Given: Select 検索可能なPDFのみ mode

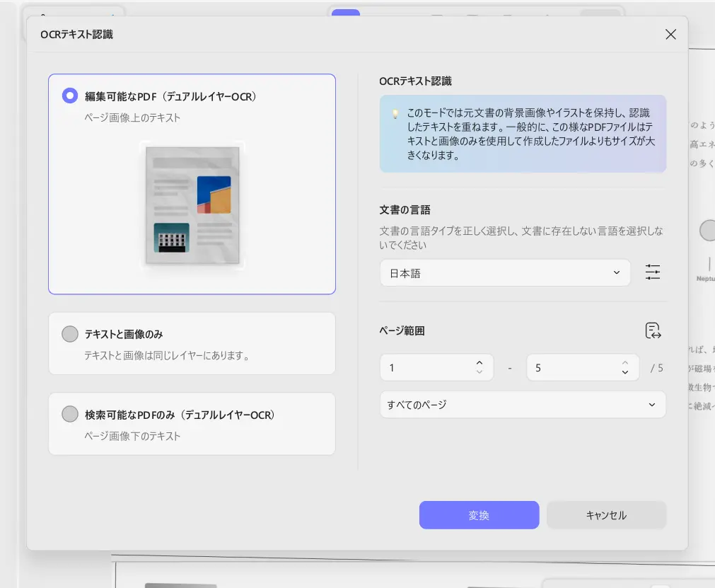Looking at the screenshot, I should (69, 414).
